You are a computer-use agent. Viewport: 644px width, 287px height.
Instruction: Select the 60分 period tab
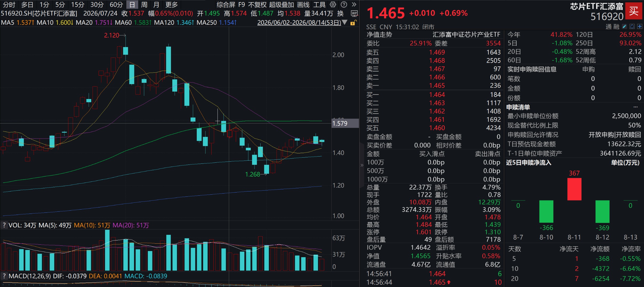[x=116, y=5]
